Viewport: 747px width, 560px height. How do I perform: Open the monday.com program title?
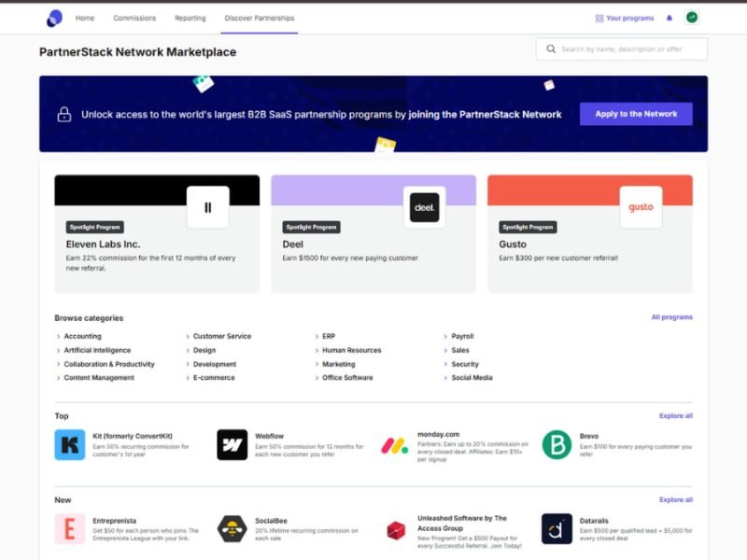click(x=438, y=434)
